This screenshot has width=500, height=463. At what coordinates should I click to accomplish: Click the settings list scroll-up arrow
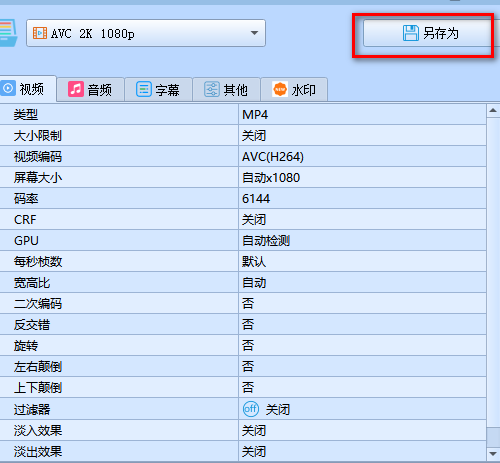click(x=493, y=111)
